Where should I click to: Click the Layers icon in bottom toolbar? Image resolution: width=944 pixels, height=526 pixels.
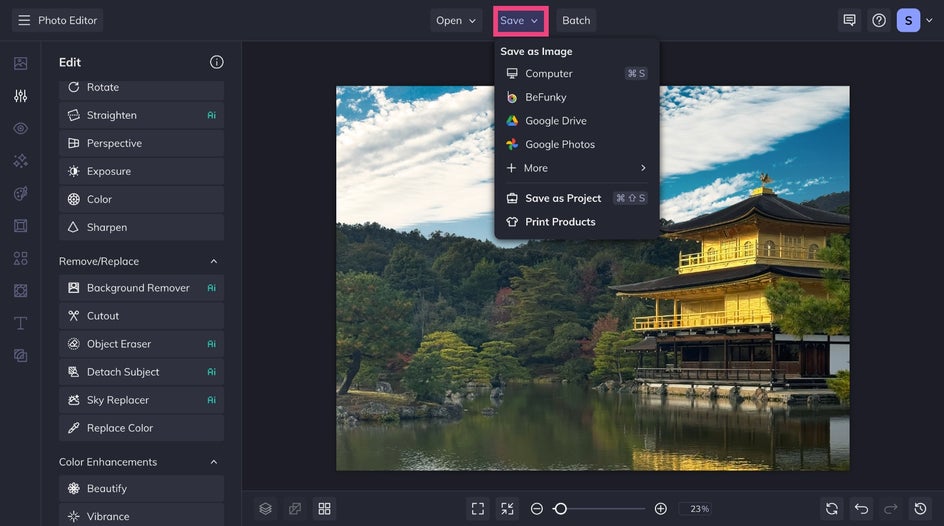[265, 509]
